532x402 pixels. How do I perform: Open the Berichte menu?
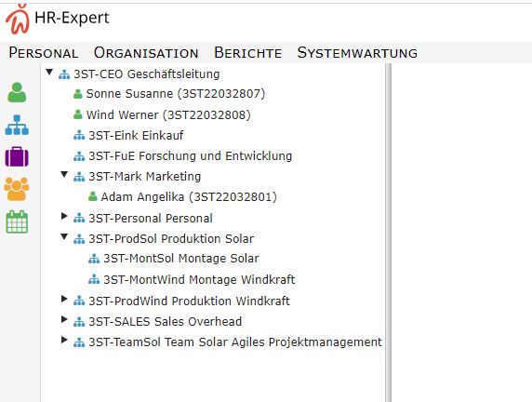[247, 53]
